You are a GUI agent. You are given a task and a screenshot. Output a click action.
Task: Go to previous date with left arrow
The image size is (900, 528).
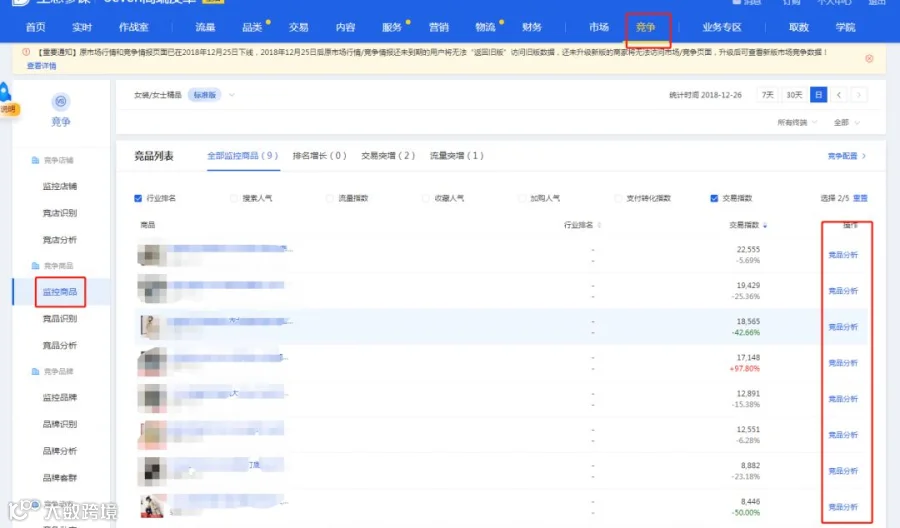[839, 95]
